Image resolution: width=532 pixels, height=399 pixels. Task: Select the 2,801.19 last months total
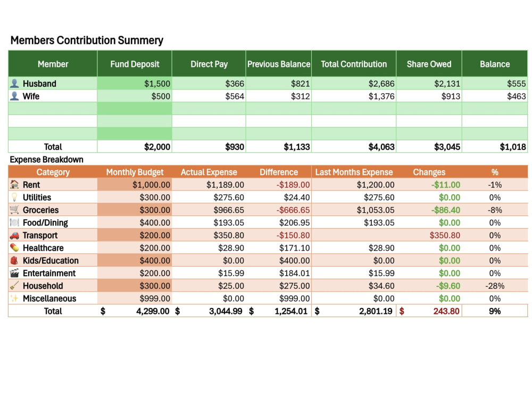pyautogui.click(x=354, y=311)
